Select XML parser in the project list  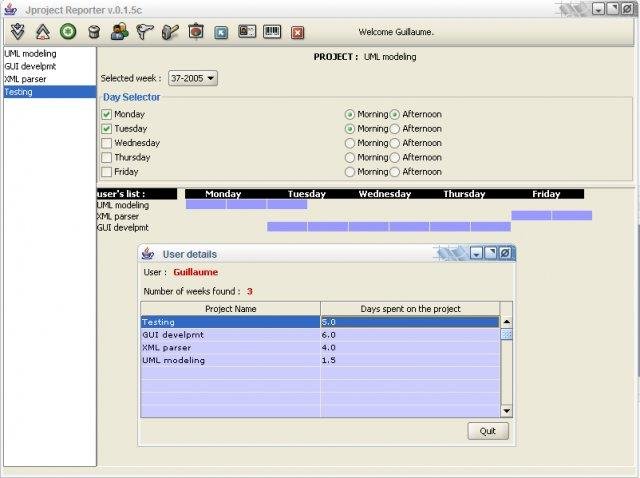[x=50, y=79]
